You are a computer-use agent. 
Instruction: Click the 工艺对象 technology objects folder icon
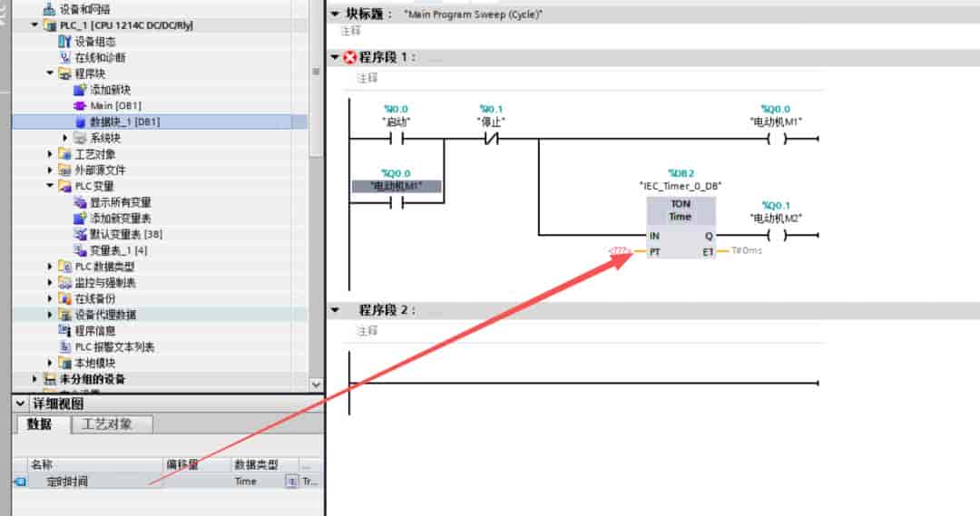tap(64, 154)
